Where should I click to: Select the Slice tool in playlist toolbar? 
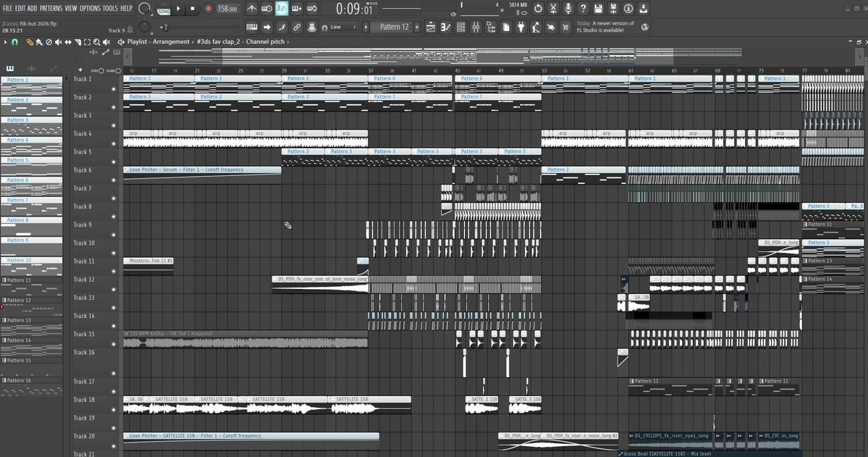[x=77, y=42]
